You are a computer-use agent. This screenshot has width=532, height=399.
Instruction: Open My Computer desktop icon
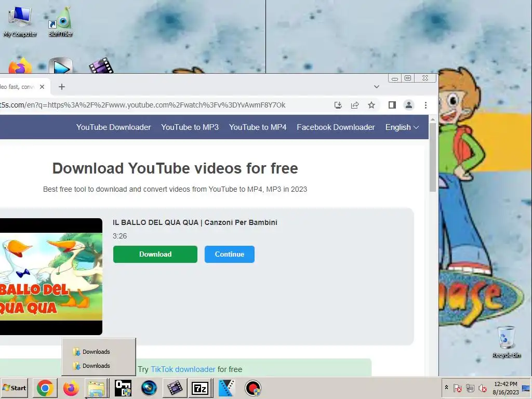(20, 21)
